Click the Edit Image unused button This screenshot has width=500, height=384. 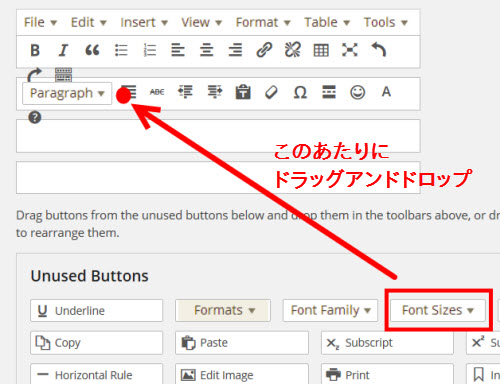pyautogui.click(x=242, y=374)
